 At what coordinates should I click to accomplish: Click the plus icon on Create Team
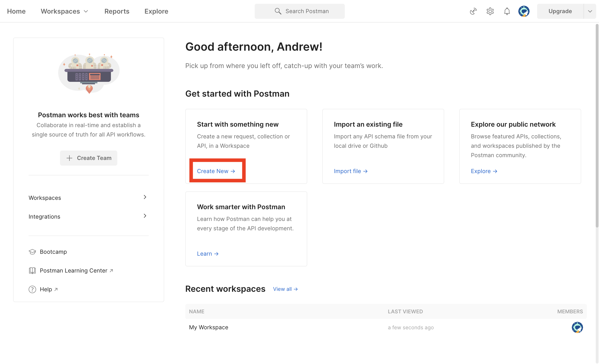(69, 158)
